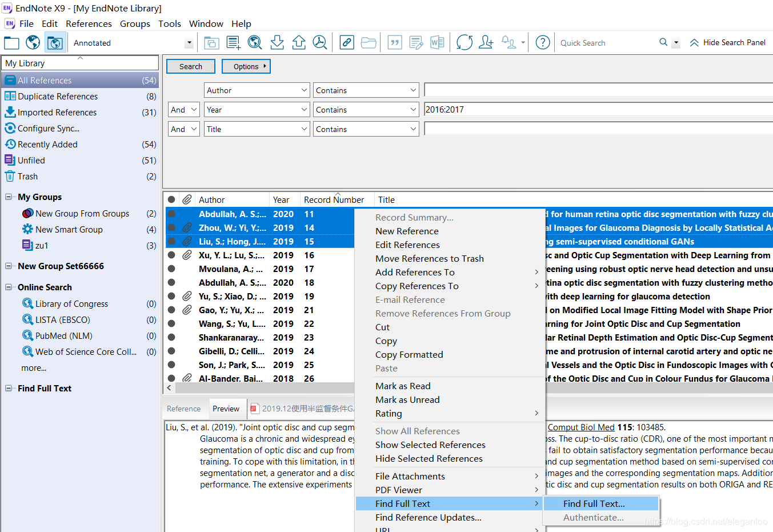Image resolution: width=773 pixels, height=532 pixels.
Task: Switch to Online Search Mode globe icon
Action: (x=33, y=42)
